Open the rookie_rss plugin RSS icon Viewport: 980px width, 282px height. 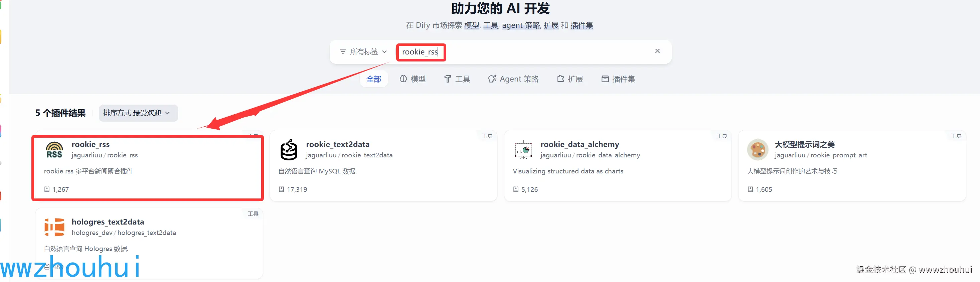pyautogui.click(x=54, y=150)
